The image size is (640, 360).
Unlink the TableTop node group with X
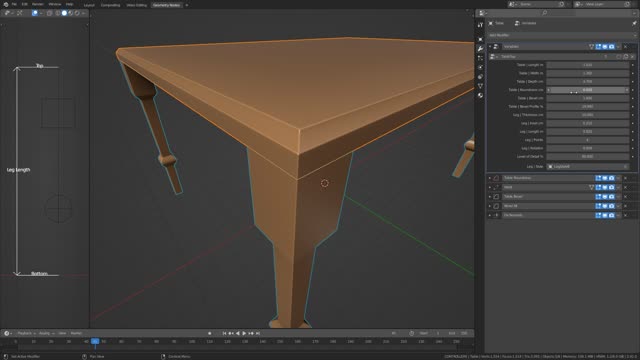[632, 57]
